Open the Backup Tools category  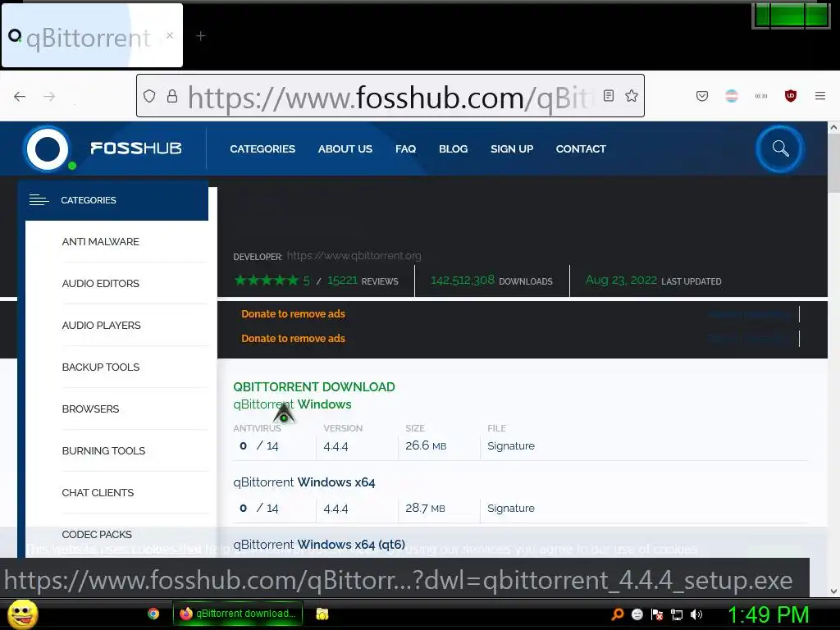pos(101,367)
